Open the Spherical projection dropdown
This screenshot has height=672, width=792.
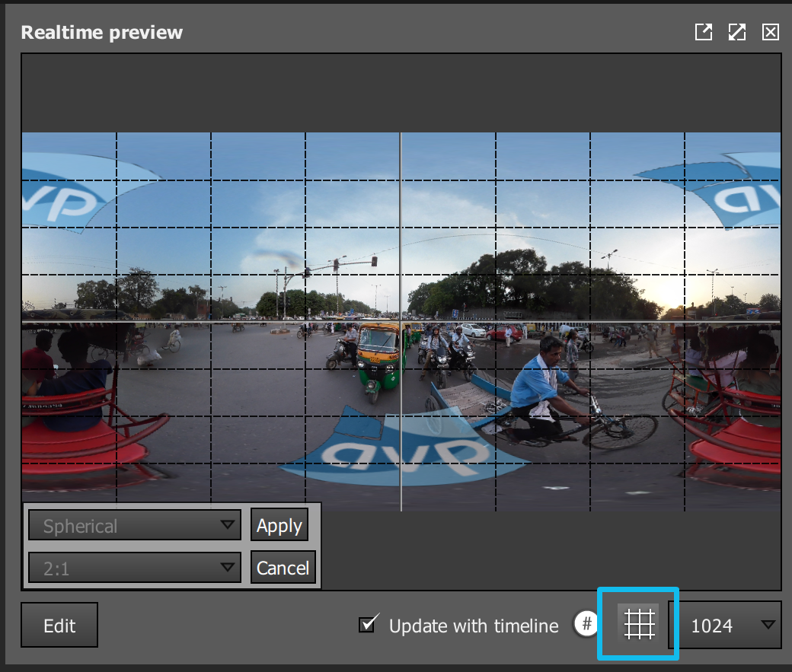coord(134,524)
